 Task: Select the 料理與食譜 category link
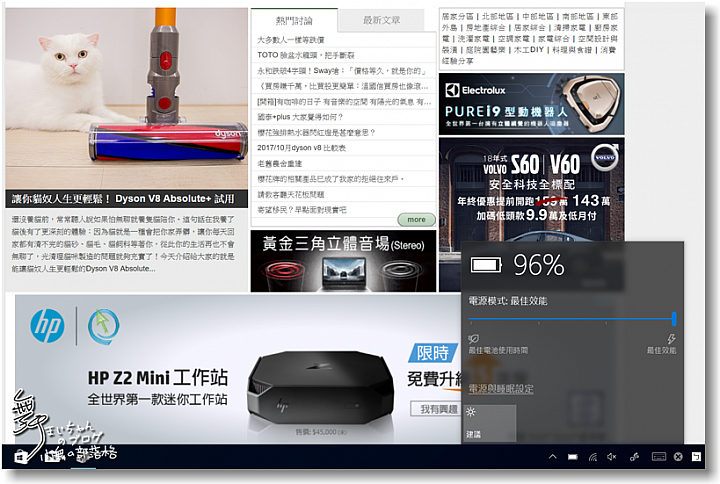tap(572, 50)
